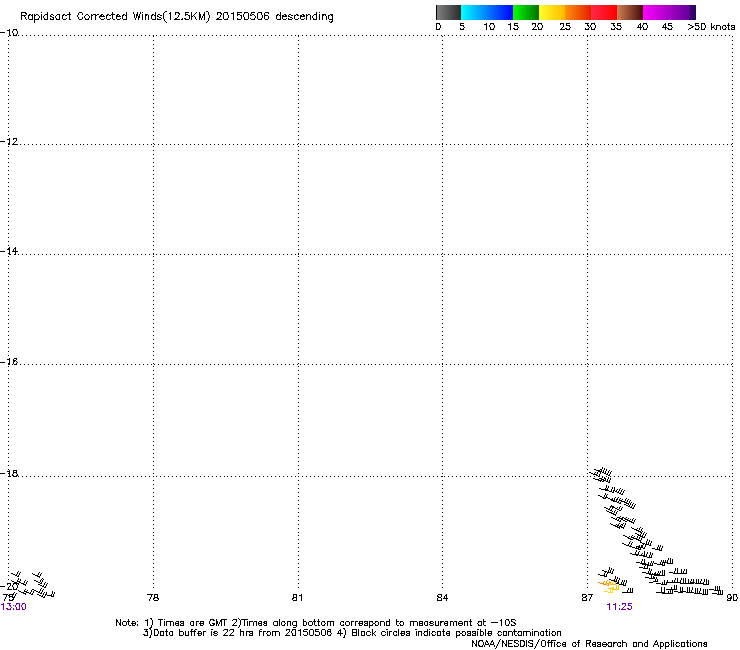Click the '-12' latitude axis label

[9, 142]
